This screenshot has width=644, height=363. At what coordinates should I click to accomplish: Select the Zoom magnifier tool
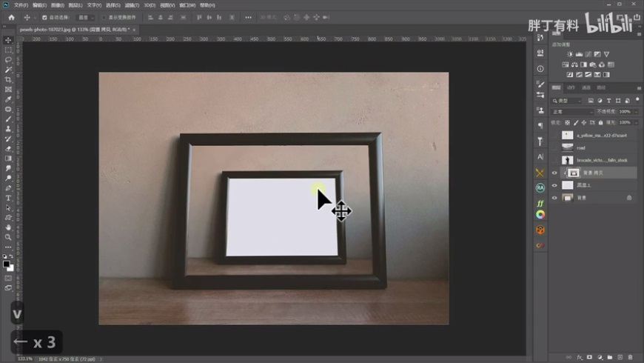click(8, 237)
